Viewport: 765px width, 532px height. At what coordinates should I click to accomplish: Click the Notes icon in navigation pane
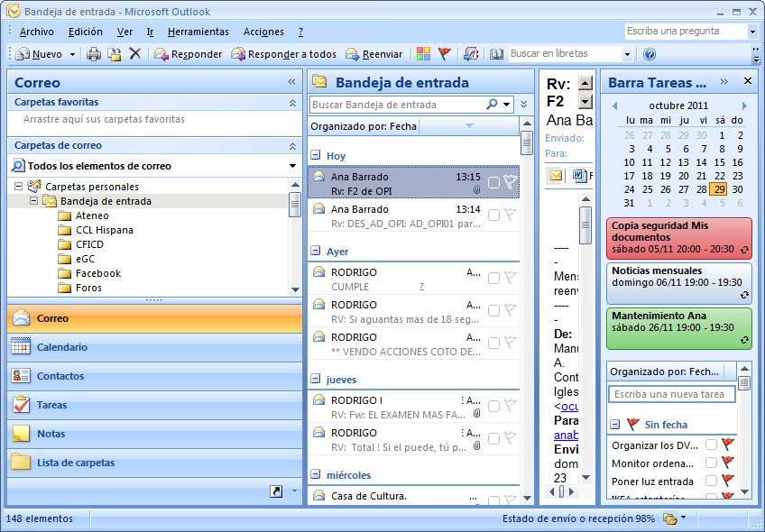click(21, 434)
